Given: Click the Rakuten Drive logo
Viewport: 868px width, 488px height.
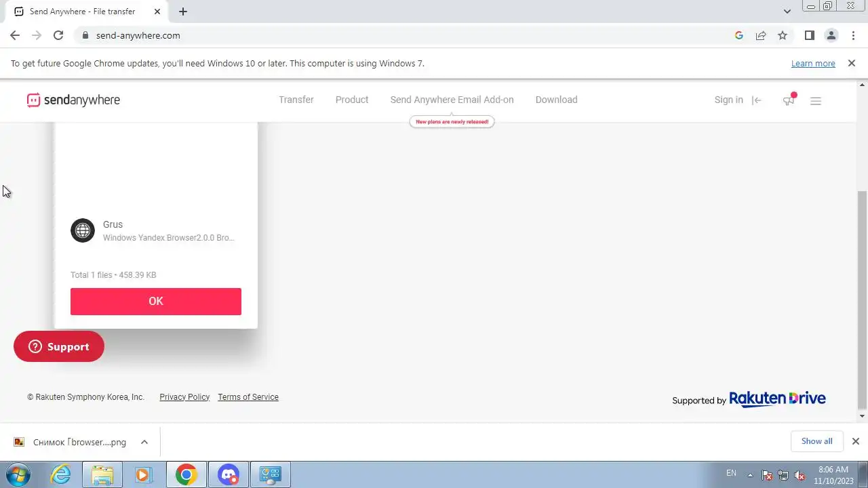Looking at the screenshot, I should click(x=777, y=399).
